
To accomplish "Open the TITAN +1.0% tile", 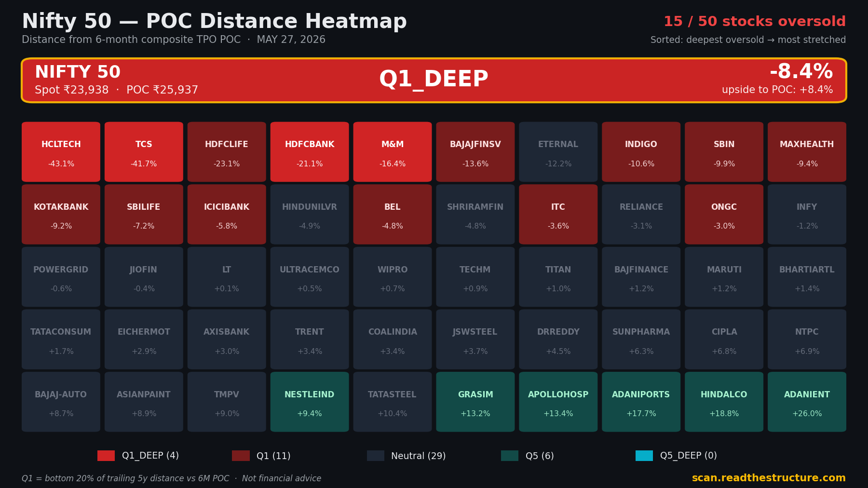I will tap(558, 277).
